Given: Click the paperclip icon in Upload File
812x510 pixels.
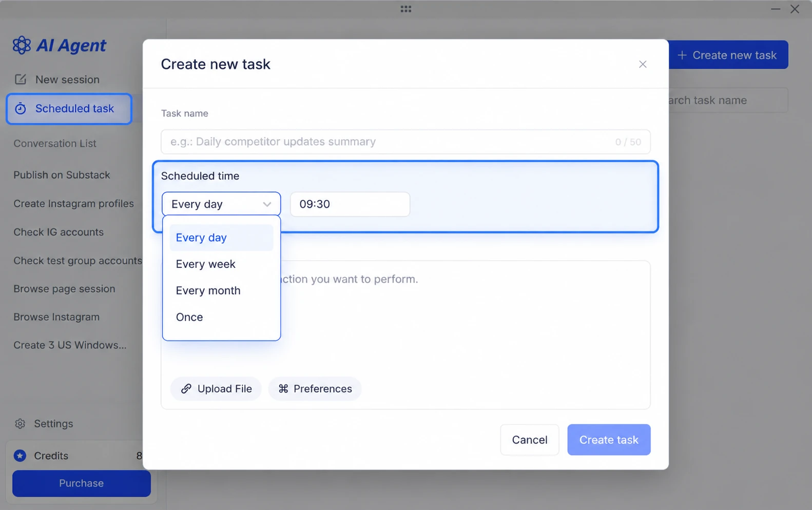Looking at the screenshot, I should 186,389.
